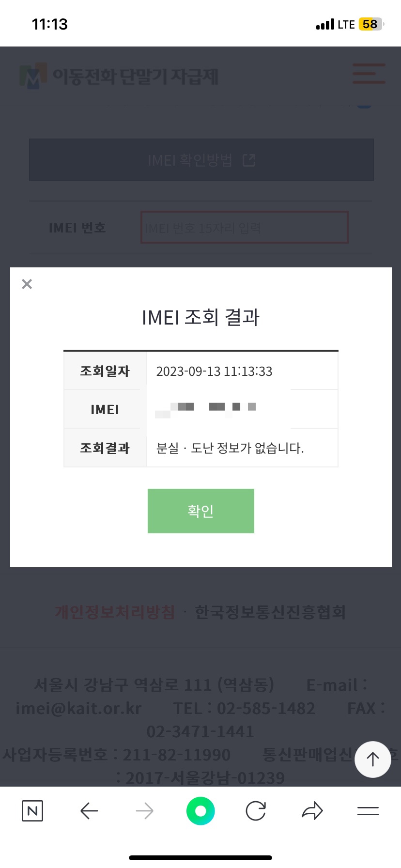Image resolution: width=401 pixels, height=868 pixels.
Task: Share the page with the share arrow
Action: 312,811
